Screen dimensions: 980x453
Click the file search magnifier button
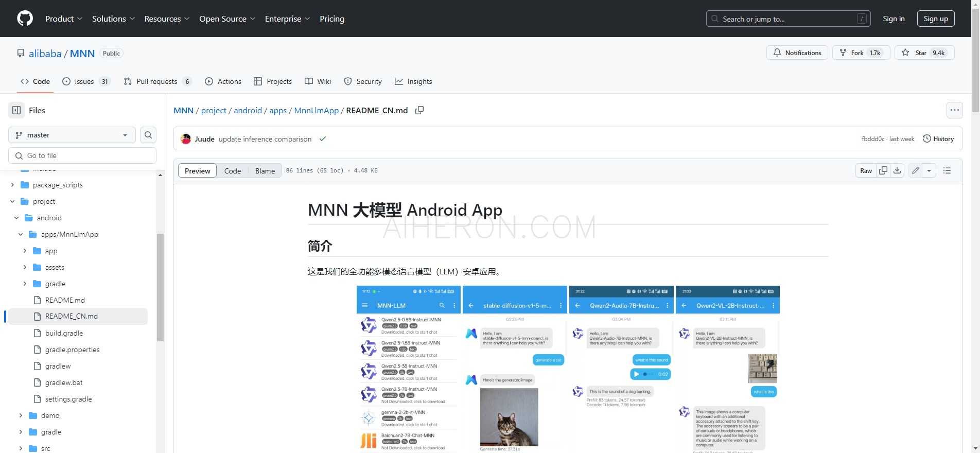[148, 135]
